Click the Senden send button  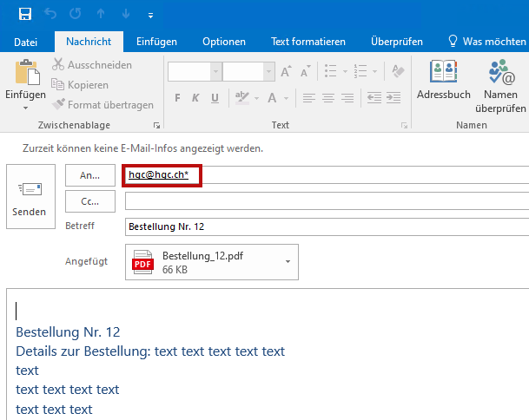point(30,196)
